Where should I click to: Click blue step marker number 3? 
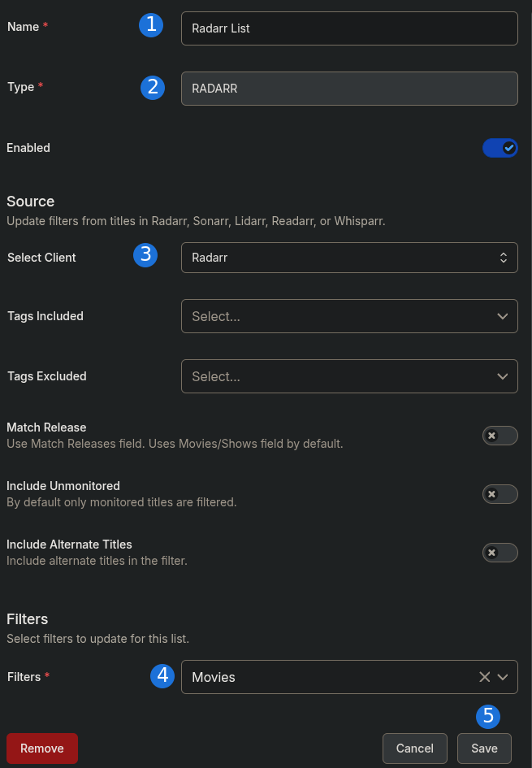[x=145, y=255]
